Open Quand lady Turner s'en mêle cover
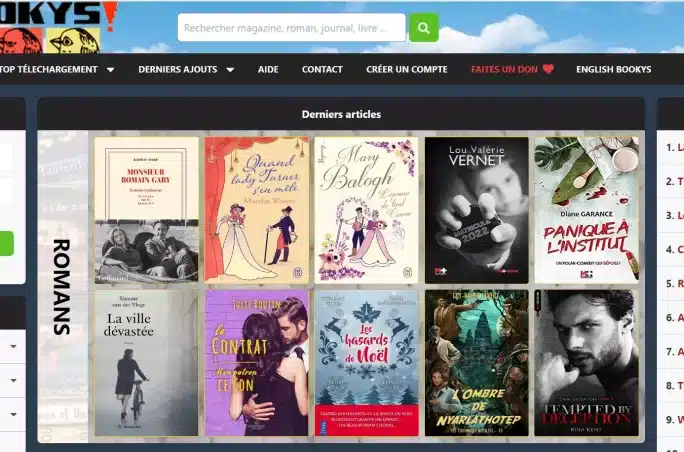Image resolution: width=684 pixels, height=452 pixels. tap(256, 210)
